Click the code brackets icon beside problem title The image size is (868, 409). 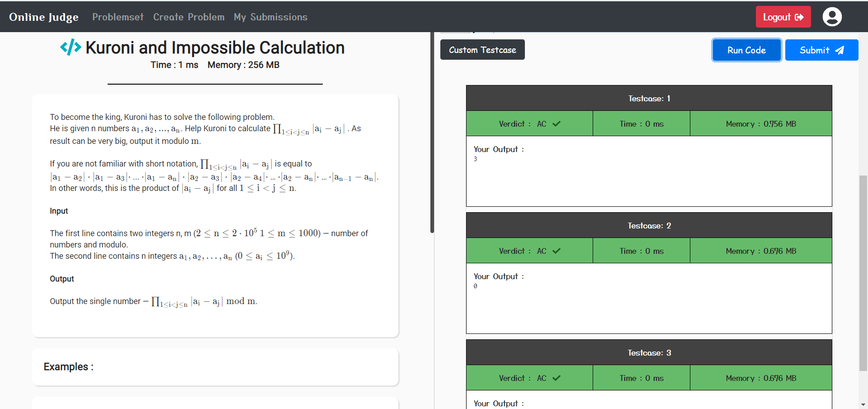(71, 47)
